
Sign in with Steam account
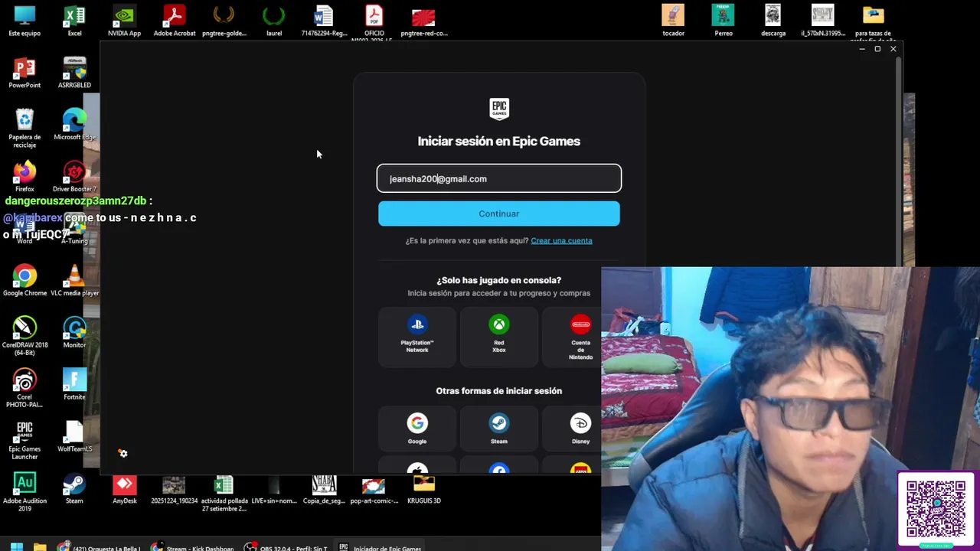pyautogui.click(x=498, y=428)
